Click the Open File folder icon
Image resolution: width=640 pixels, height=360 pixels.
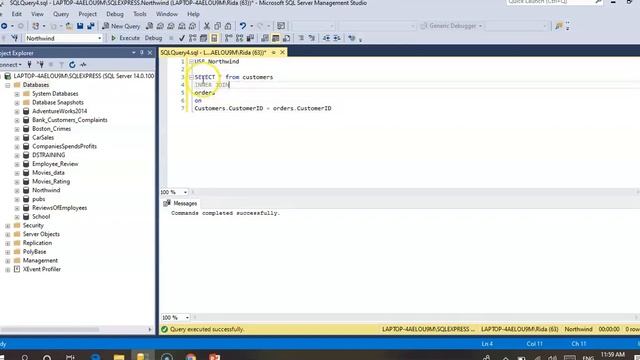coord(69,26)
